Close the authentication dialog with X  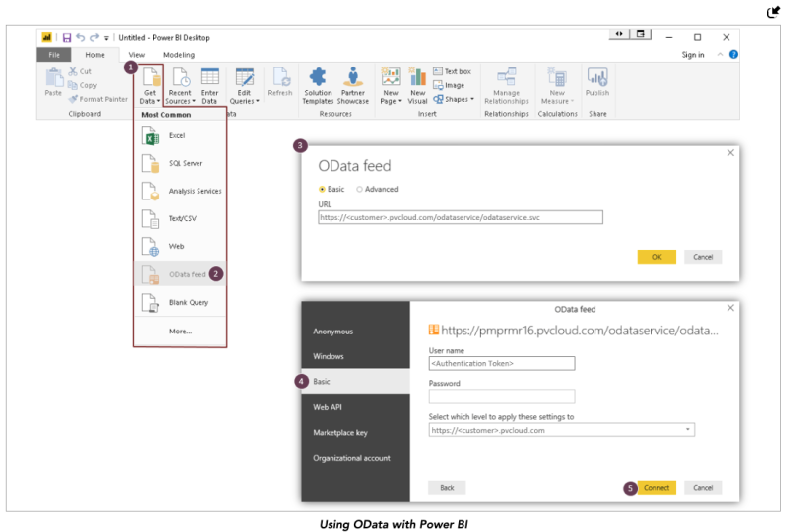(730, 308)
